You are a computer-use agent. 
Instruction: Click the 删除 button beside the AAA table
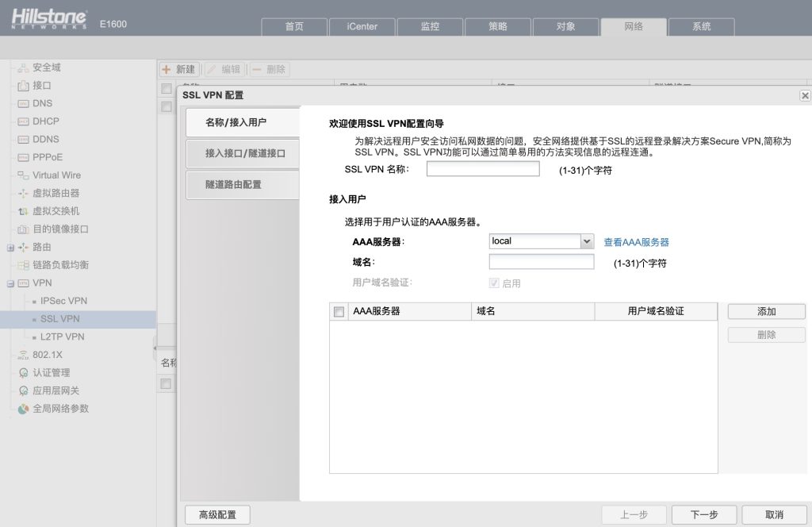(x=767, y=335)
